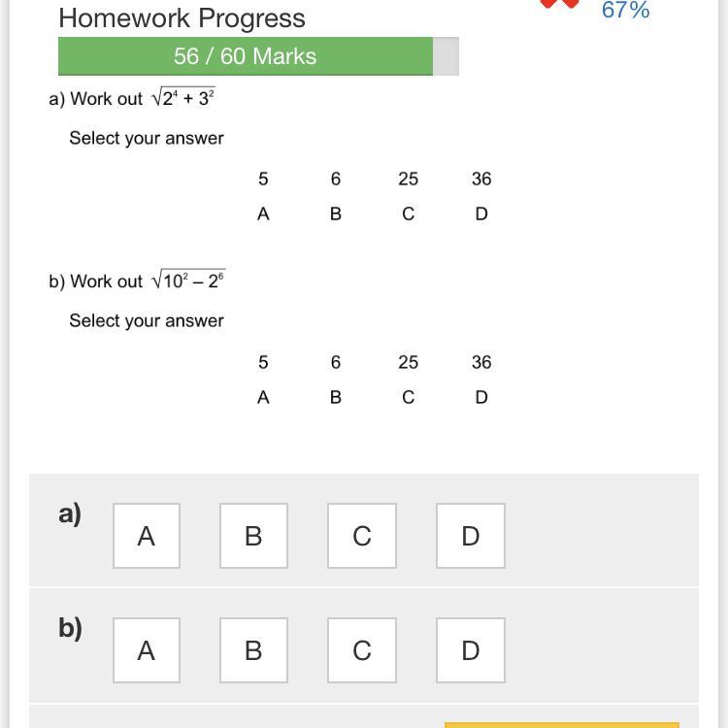The height and width of the screenshot is (728, 728).
Task: Select answer C for part a)
Action: [362, 535]
